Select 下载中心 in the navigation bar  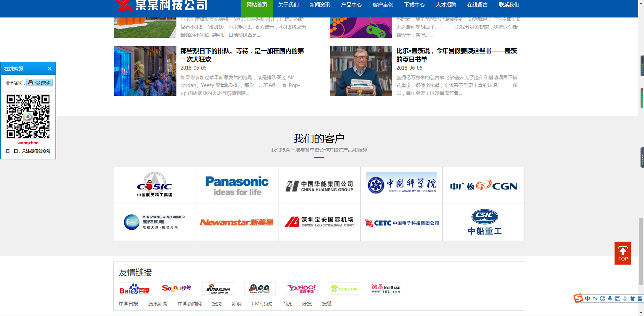pos(414,5)
